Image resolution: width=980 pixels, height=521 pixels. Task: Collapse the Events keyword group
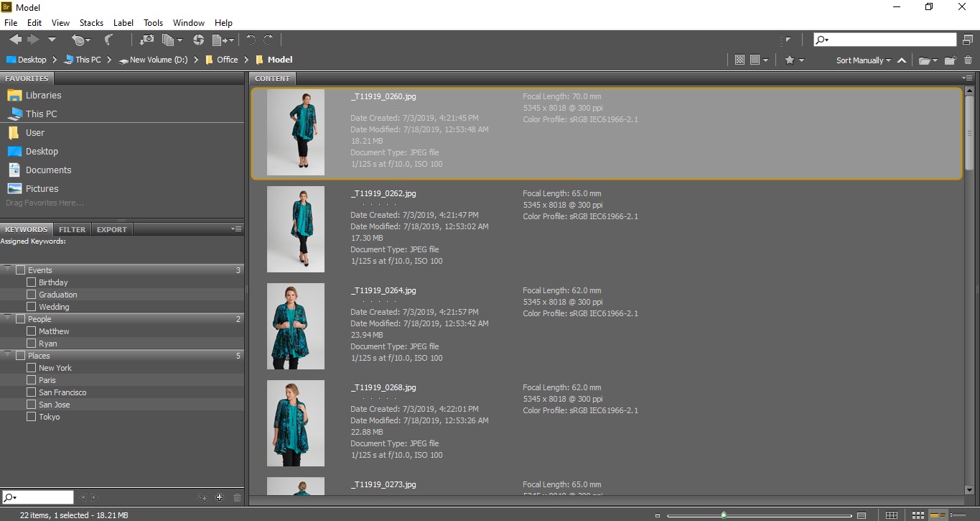coord(8,269)
